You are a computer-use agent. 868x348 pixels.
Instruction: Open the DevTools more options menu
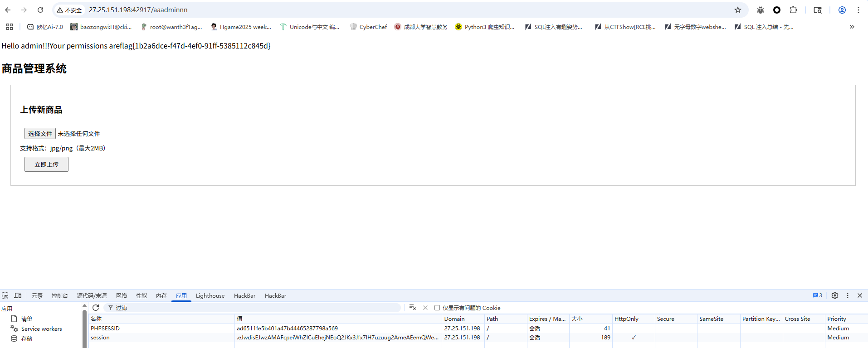[x=847, y=295]
